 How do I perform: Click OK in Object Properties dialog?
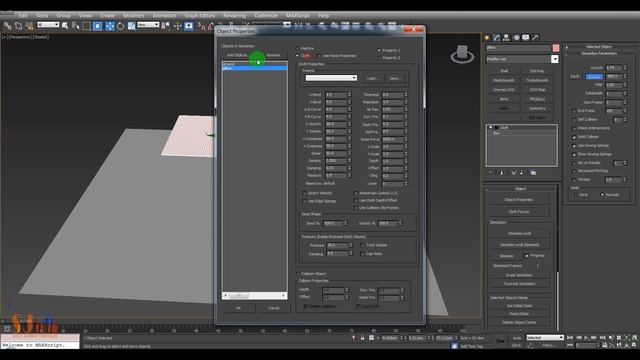coord(238,308)
